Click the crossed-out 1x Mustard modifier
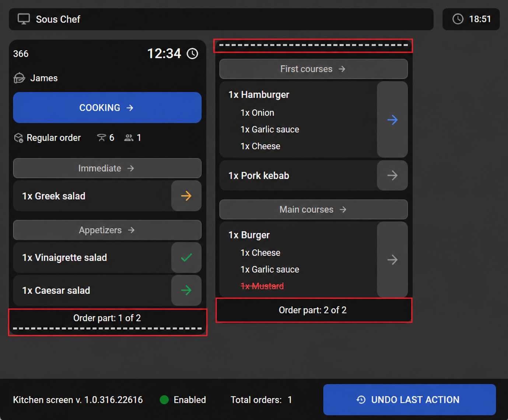The width and height of the screenshot is (508, 420). tap(262, 286)
